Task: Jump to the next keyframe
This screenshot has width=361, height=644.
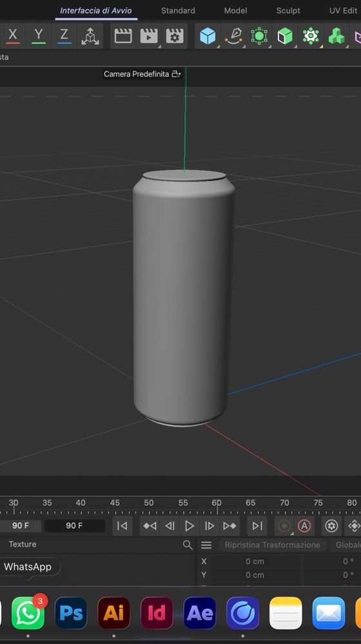Action: 229,526
